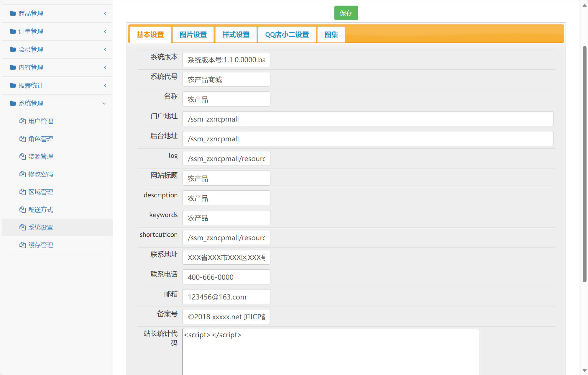The width and height of the screenshot is (588, 375).
Task: Select the 用户管理 icon in sidebar
Action: click(23, 121)
